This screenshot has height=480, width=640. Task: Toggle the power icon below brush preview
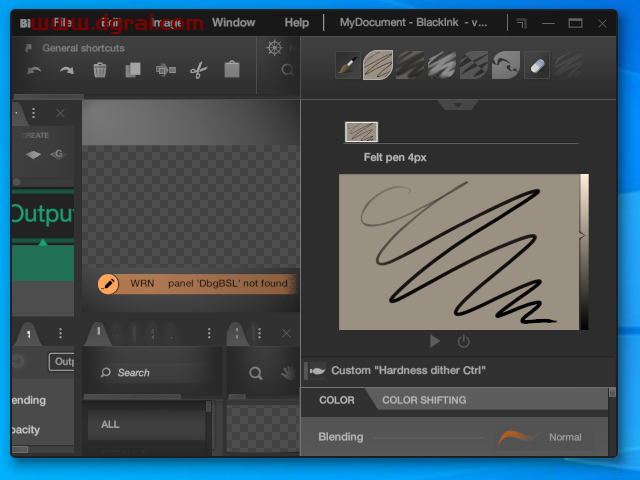[464, 341]
